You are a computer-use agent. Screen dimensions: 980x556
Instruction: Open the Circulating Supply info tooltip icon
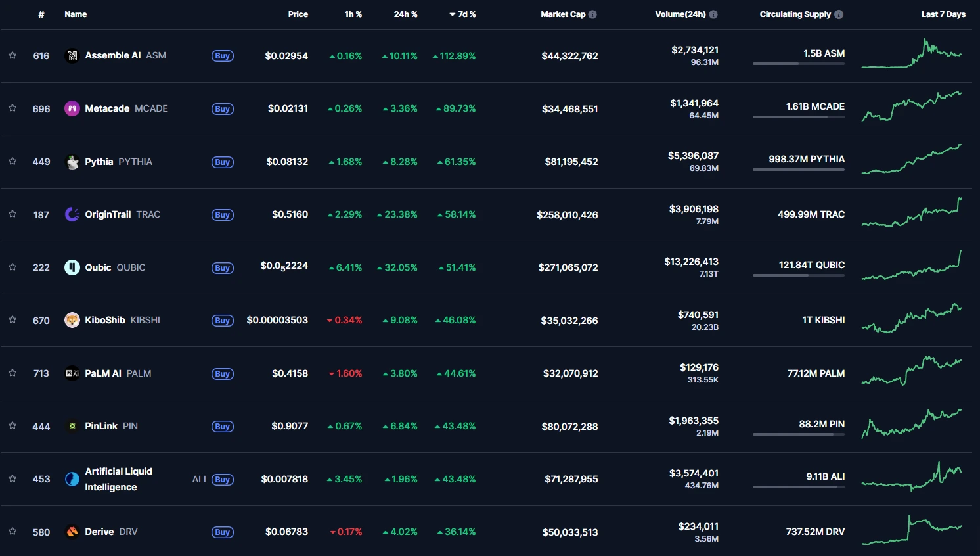click(839, 14)
